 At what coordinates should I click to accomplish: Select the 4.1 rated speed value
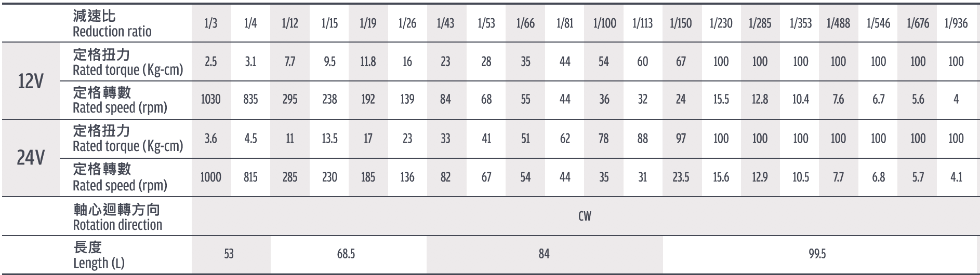(x=956, y=177)
